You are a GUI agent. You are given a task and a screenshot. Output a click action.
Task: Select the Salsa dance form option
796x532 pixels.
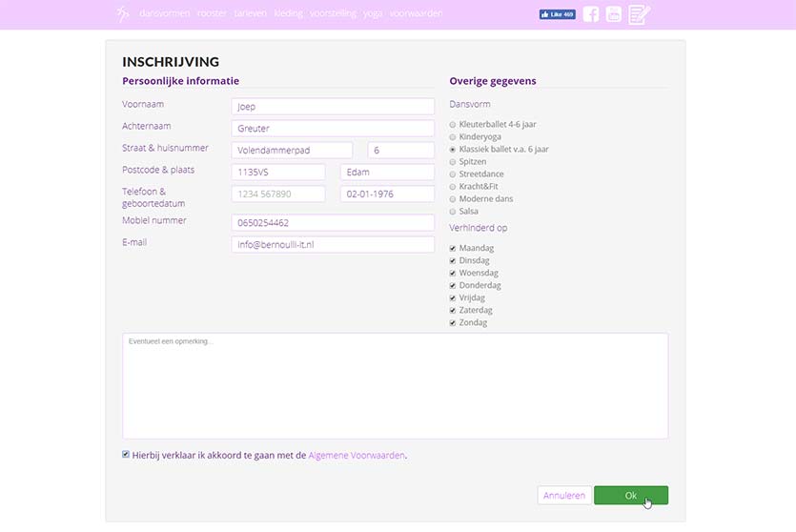(x=453, y=212)
